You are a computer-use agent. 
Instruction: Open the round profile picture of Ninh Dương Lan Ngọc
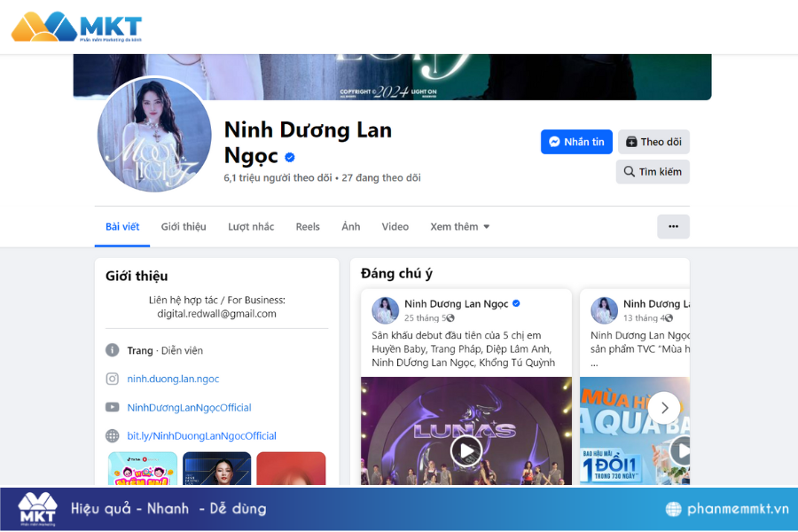click(154, 135)
